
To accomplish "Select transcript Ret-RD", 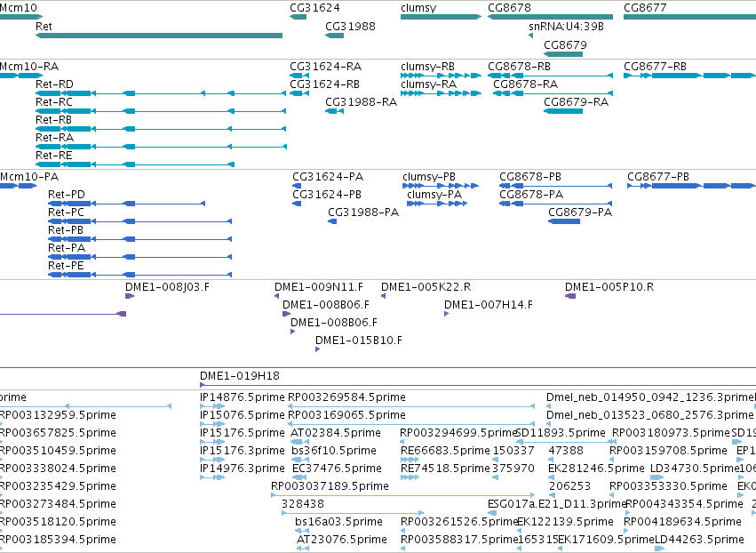I will pos(161,93).
